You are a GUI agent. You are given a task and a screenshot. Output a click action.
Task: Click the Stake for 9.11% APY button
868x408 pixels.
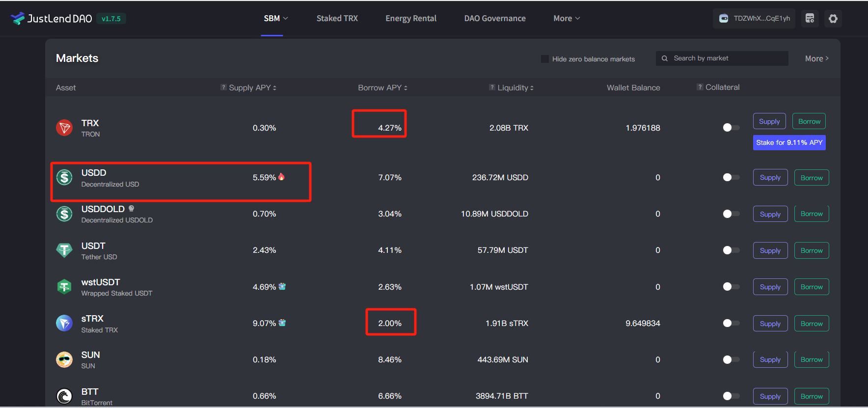[789, 143]
